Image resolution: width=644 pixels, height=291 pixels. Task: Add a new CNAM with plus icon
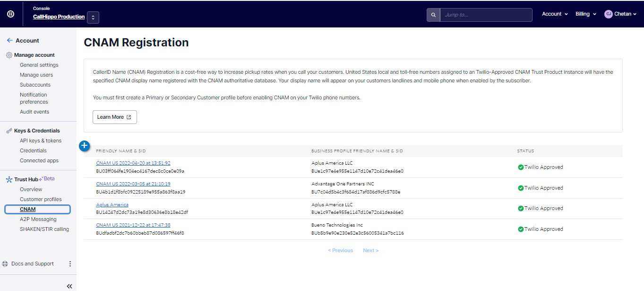84,146
